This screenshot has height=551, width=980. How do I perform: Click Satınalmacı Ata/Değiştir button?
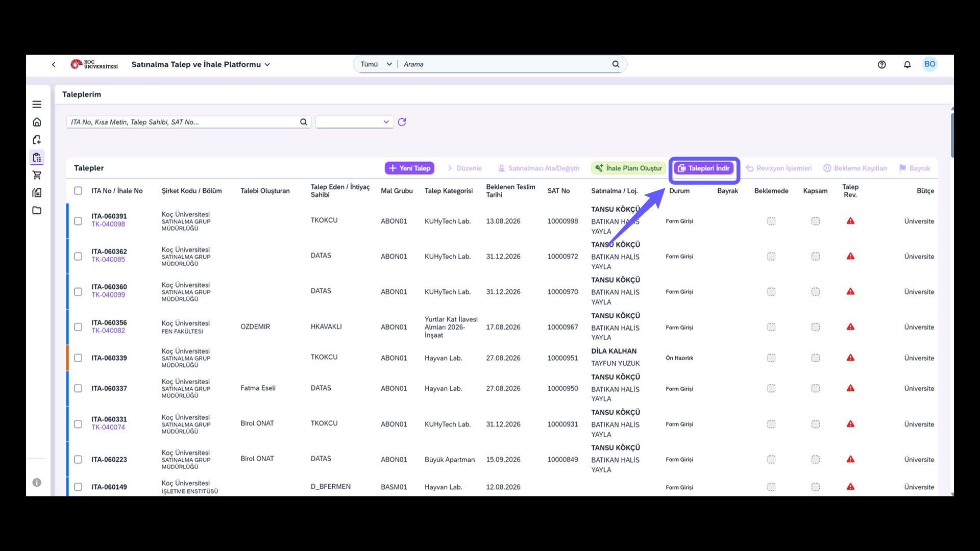pos(538,168)
